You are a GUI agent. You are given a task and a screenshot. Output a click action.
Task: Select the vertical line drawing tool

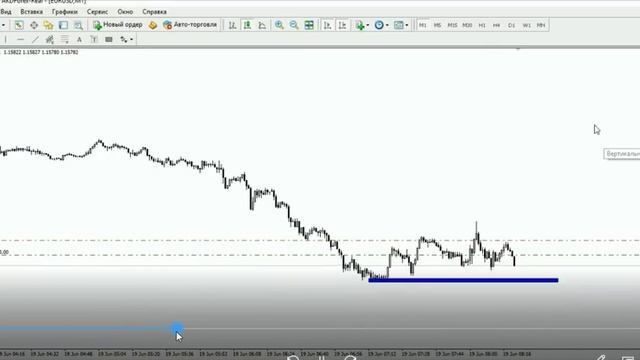pyautogui.click(x=5, y=40)
